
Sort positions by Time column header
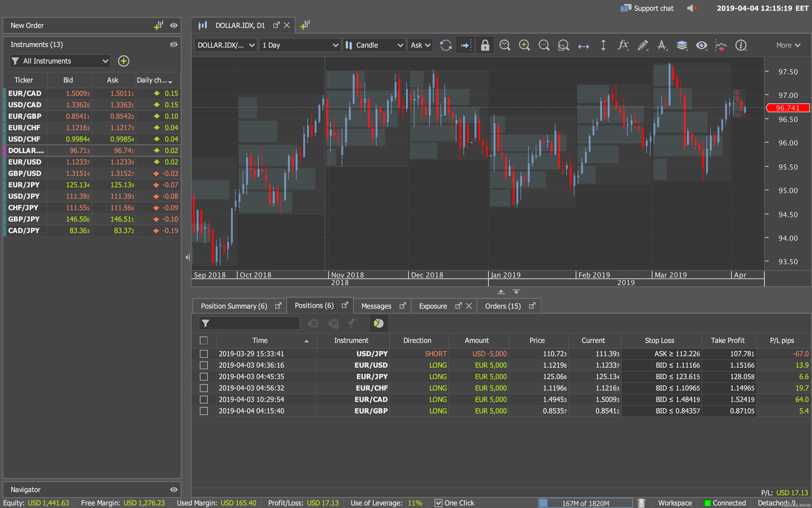pos(266,340)
